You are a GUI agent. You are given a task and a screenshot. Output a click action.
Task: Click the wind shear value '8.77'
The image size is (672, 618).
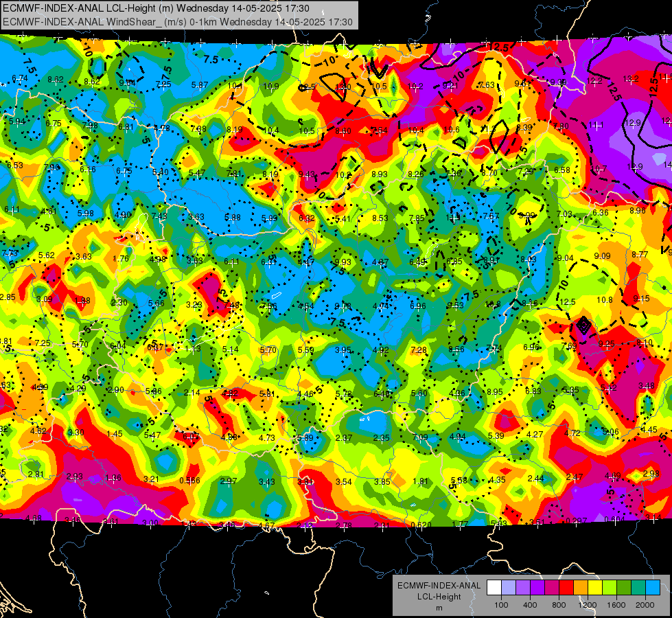click(640, 254)
